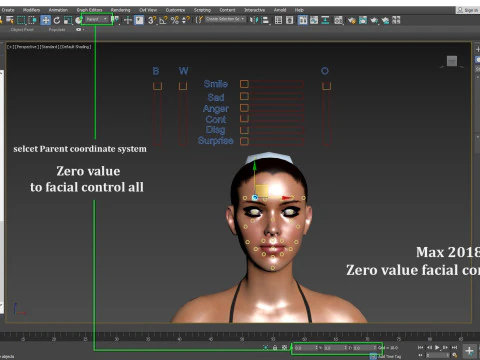Click Render in Cloud teapot icon
The image size is (480, 360).
(385, 20)
